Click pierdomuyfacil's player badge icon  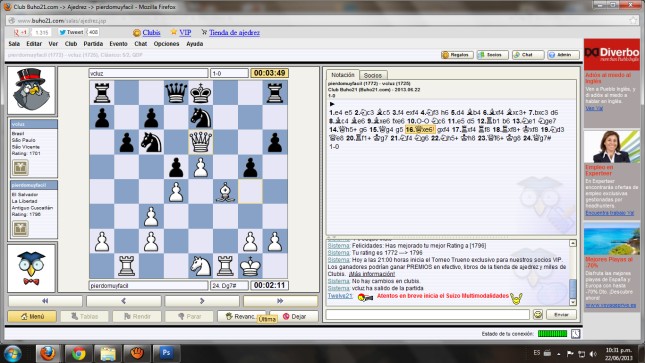(20, 228)
